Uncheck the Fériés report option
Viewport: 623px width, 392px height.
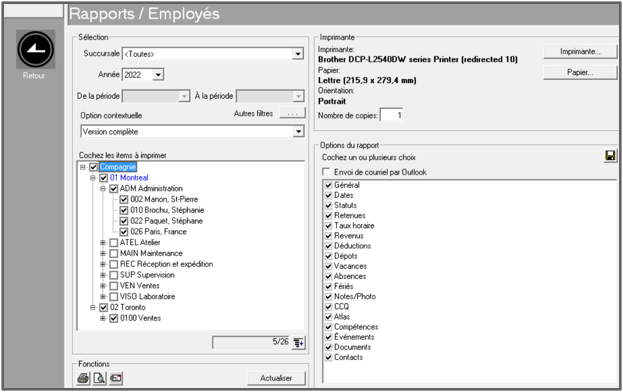pyautogui.click(x=329, y=286)
